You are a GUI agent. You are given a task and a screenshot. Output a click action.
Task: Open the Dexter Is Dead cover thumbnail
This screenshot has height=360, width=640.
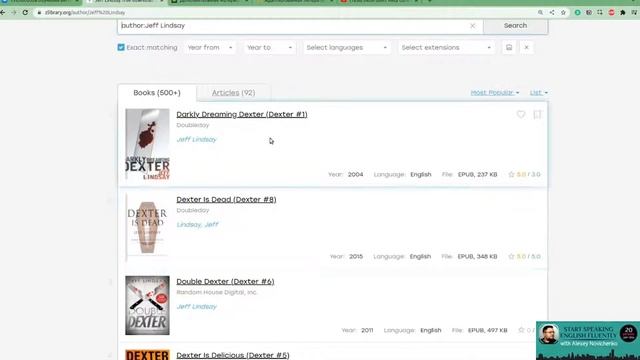pos(147,227)
